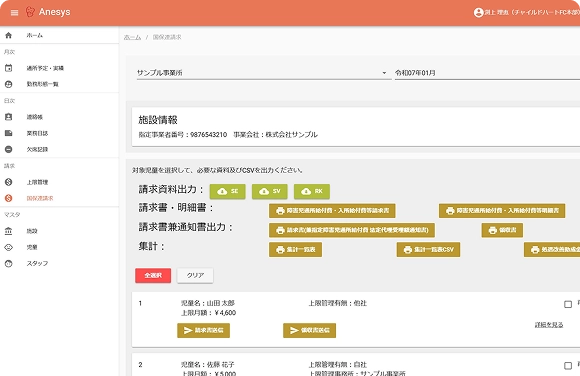This screenshot has height=376, width=580.
Task: Click the クリア button
Action: point(195,276)
